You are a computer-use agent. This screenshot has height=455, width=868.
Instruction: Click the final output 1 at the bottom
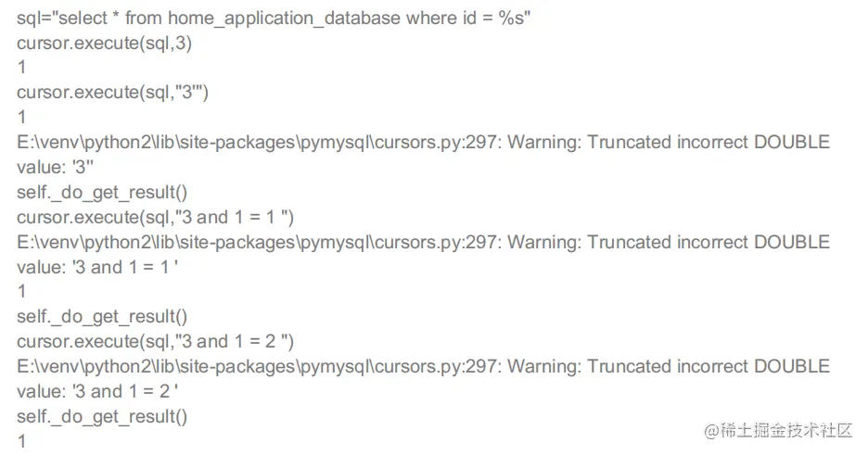coord(21,441)
